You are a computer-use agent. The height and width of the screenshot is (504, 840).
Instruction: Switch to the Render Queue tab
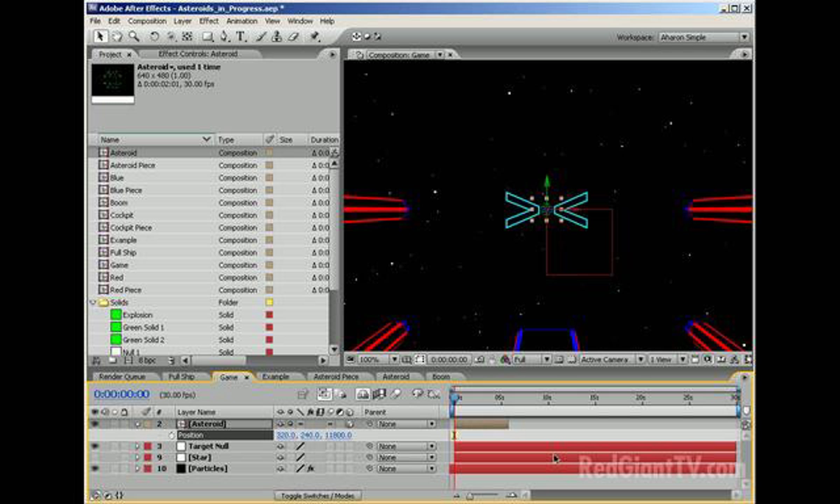[122, 377]
